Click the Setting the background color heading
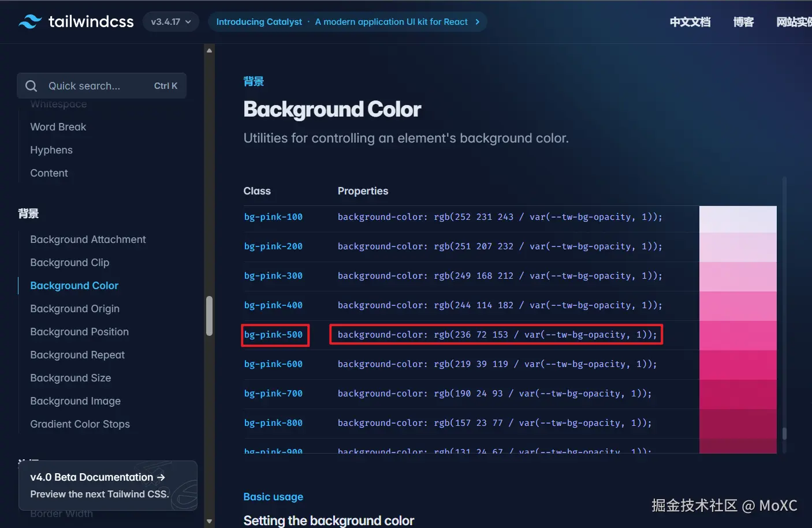 (x=329, y=520)
